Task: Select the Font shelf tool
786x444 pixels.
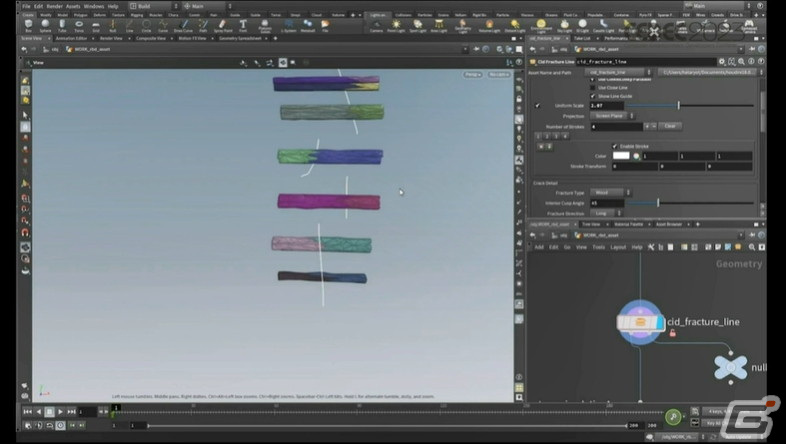Action: [243, 25]
